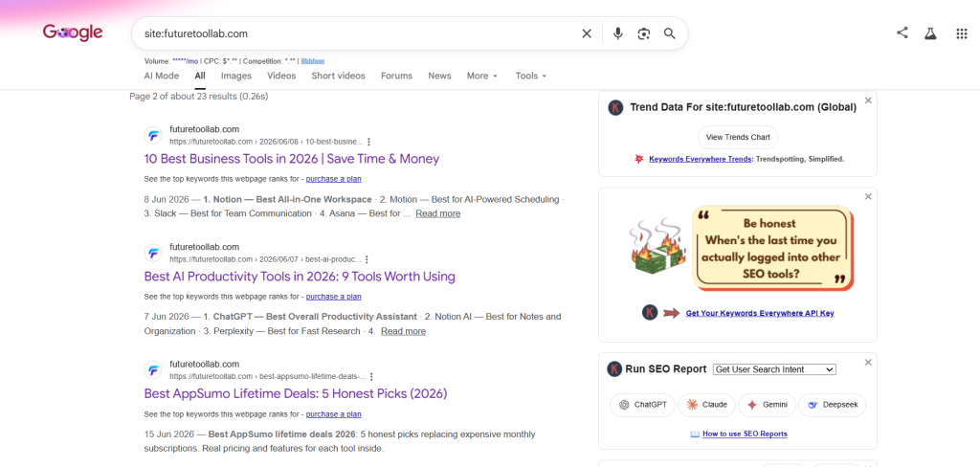980x467 pixels.
Task: Click the magnifying glass search icon
Action: pos(669,33)
